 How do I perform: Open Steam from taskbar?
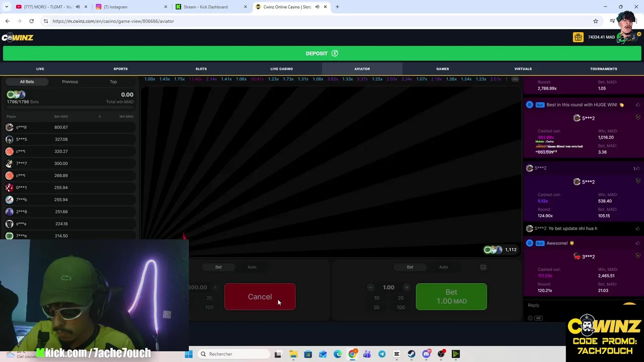pyautogui.click(x=412, y=354)
